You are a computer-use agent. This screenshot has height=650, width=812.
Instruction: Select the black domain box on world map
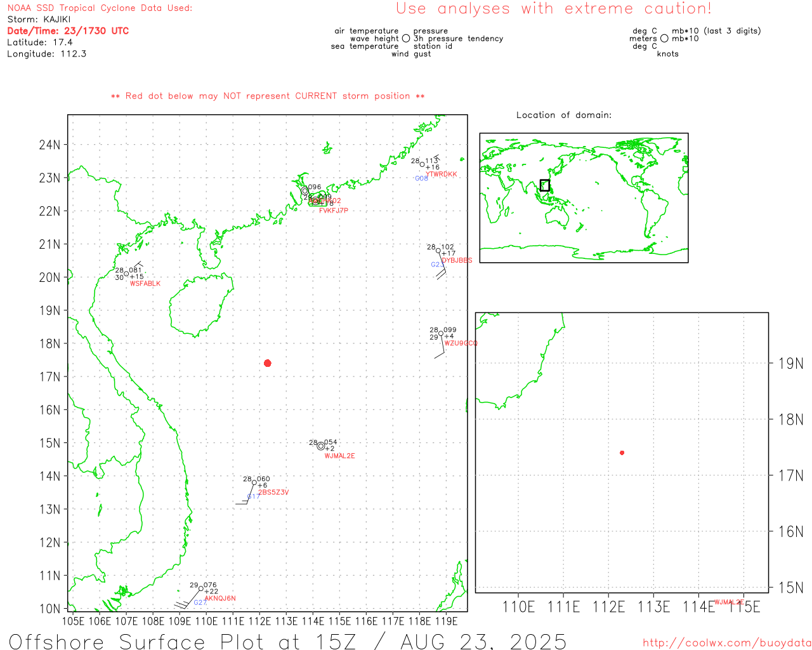544,185
